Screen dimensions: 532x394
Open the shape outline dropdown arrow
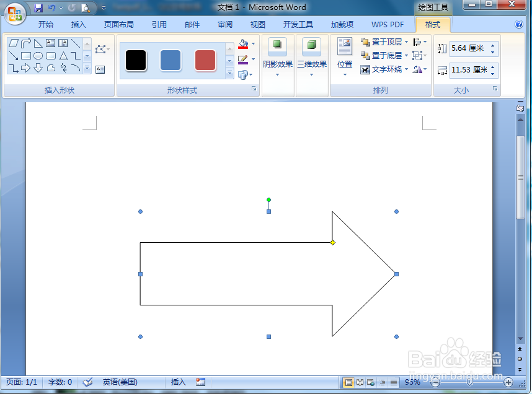click(254, 59)
